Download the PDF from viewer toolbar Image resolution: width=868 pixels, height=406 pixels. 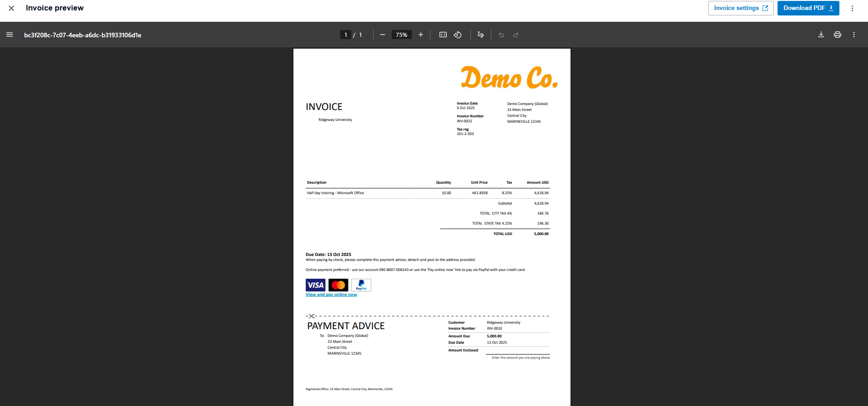tap(821, 35)
